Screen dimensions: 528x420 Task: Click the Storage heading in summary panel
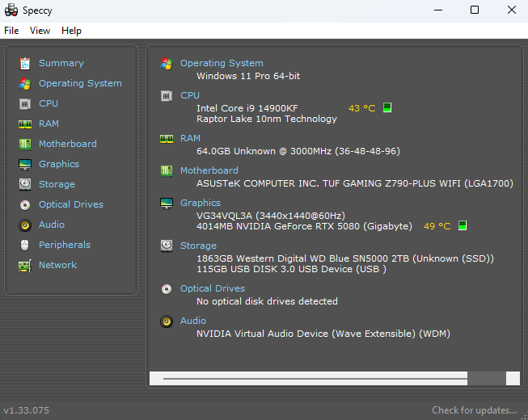tap(198, 246)
